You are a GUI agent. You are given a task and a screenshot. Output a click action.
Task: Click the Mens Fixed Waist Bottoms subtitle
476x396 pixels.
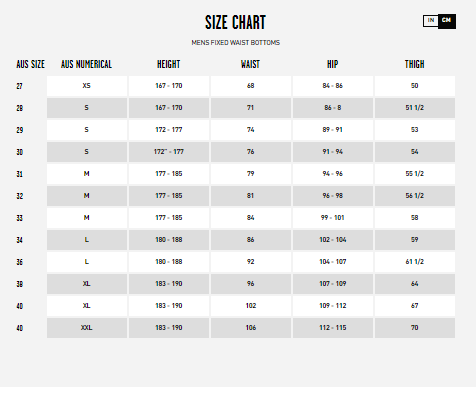[236, 43]
